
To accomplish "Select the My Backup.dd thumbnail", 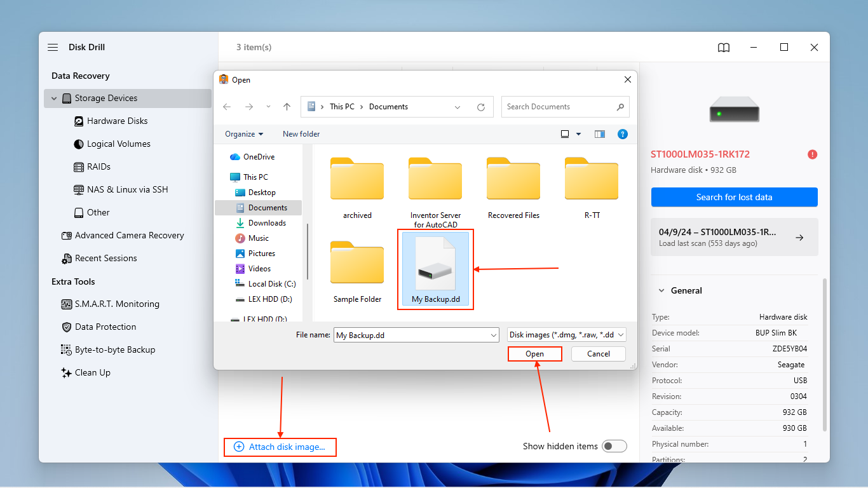I will tap(435, 262).
